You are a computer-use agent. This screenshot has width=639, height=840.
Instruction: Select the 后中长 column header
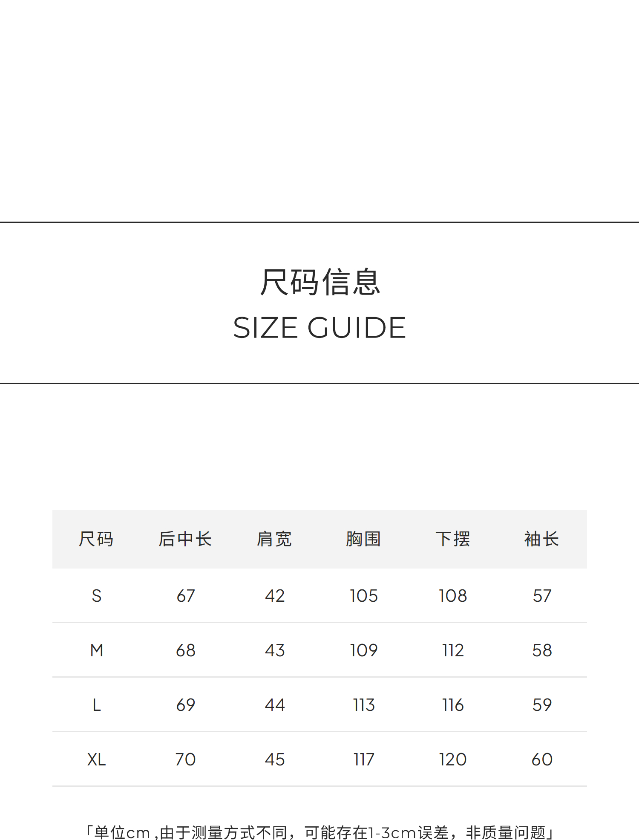pyautogui.click(x=185, y=539)
